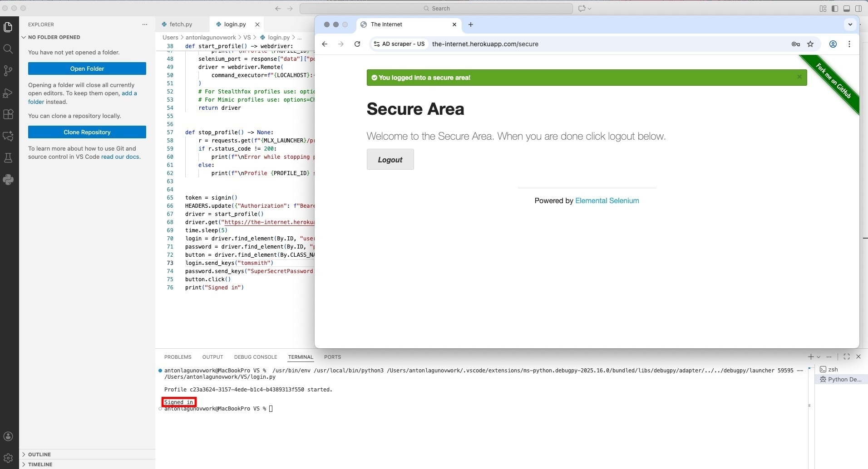868x469 pixels.
Task: Open the Search view in the activity bar
Action: 8,49
